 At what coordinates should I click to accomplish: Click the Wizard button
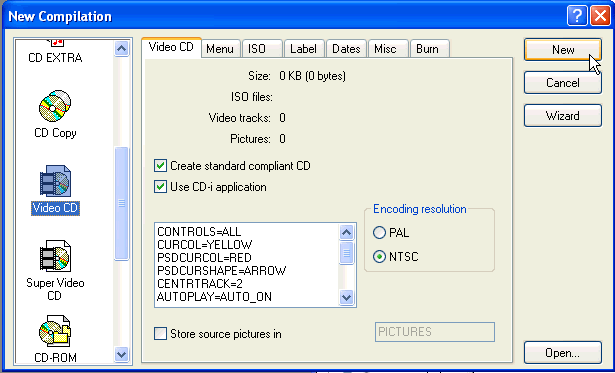tap(563, 116)
